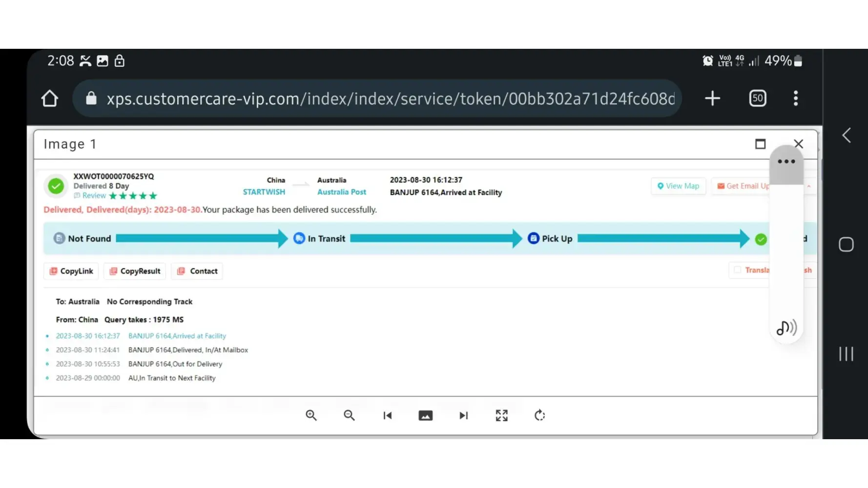Close the Image 1 viewer
Viewport: 868px width, 488px height.
[x=798, y=144]
